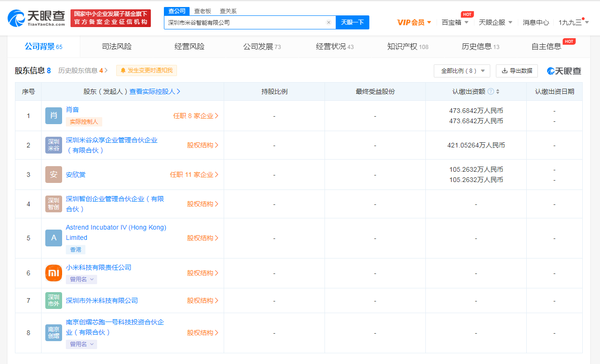
Task: Click the 实际控制人 tag under 肖音
Action: (84, 122)
